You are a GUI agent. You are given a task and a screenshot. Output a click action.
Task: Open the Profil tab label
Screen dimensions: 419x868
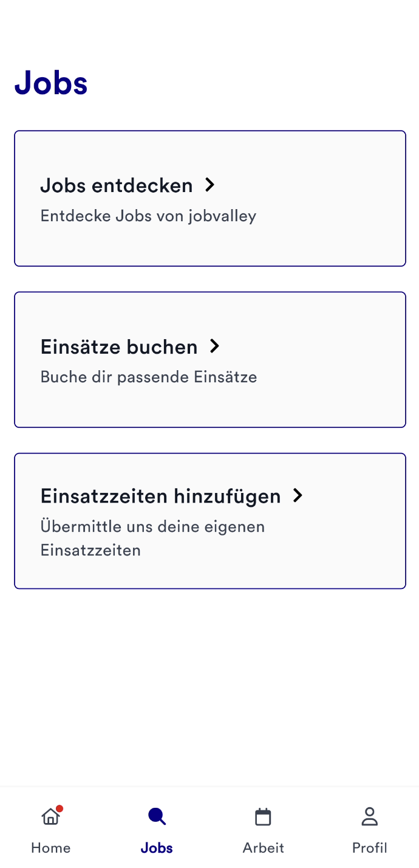(369, 847)
